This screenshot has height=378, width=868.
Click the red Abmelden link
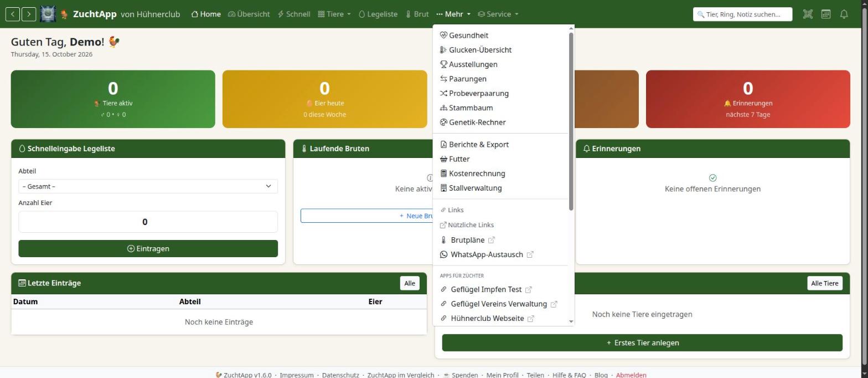point(631,375)
